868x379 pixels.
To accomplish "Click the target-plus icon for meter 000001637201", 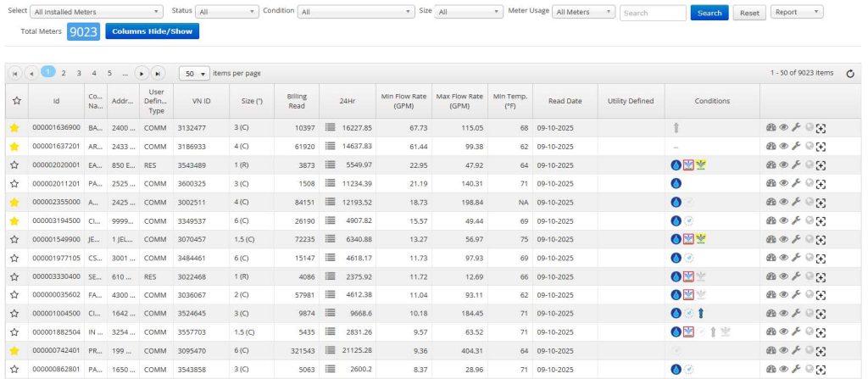I will 821,147.
